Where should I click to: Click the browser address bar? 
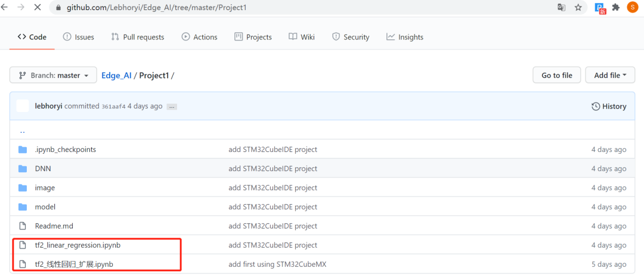[298, 8]
